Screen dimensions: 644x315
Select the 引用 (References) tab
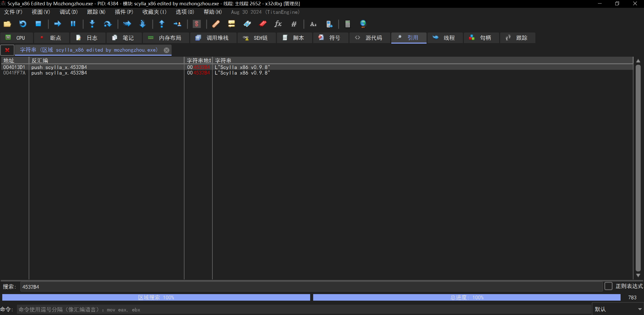click(408, 37)
